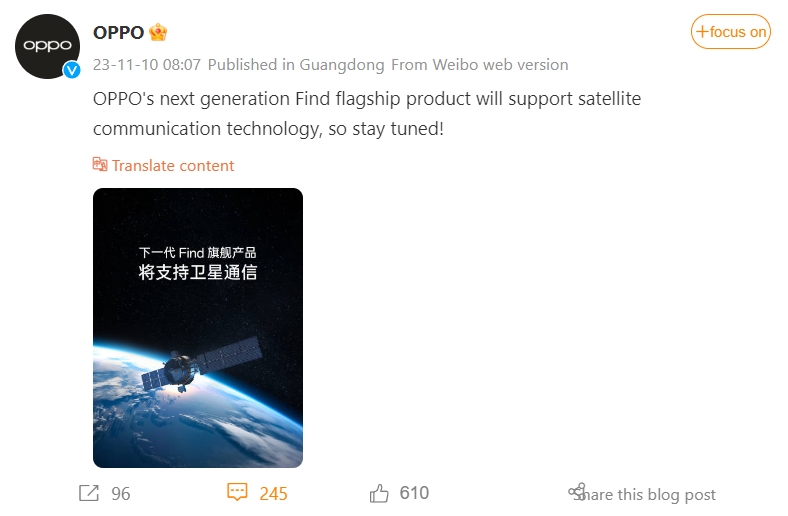
Task: Click the blue verified badge on avatar
Action: [72, 70]
